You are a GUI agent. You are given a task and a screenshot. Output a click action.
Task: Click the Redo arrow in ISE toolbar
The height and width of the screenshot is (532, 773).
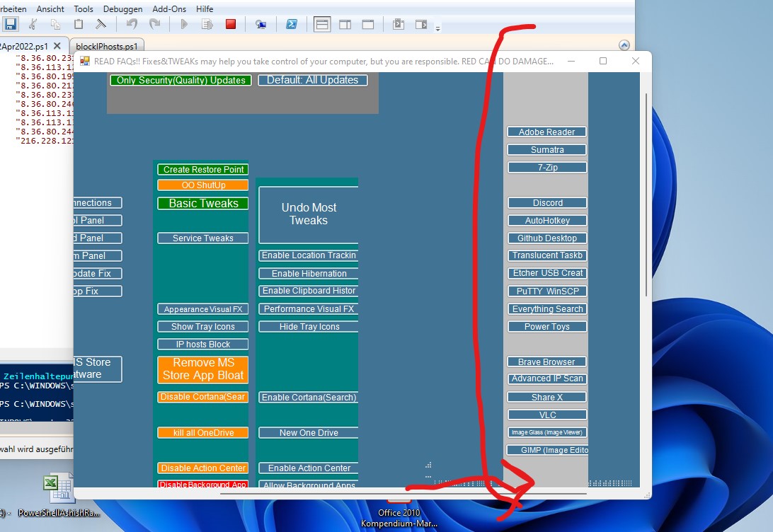155,24
